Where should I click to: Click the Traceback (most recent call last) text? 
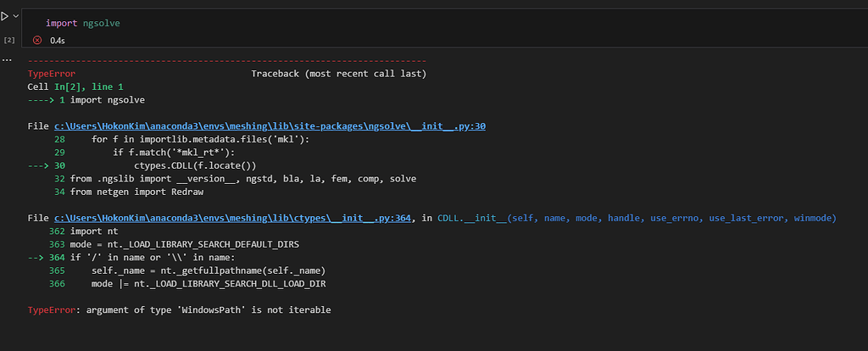(x=339, y=74)
